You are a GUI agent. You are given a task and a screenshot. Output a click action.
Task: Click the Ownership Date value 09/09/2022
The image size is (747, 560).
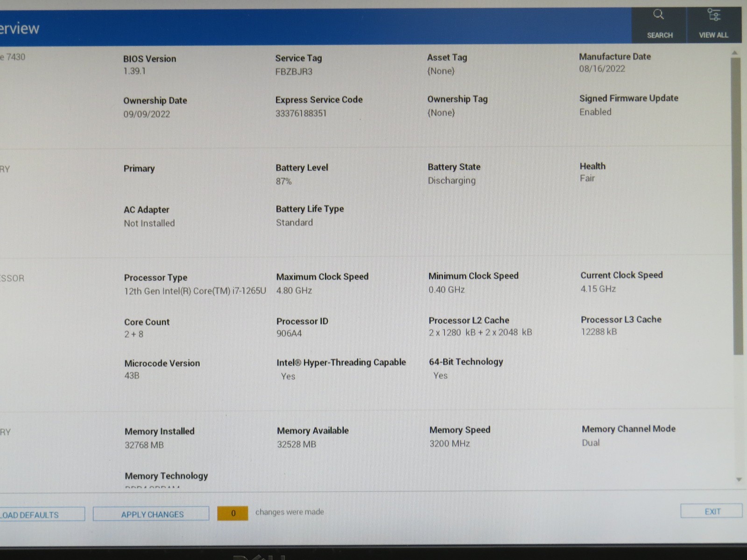(147, 114)
